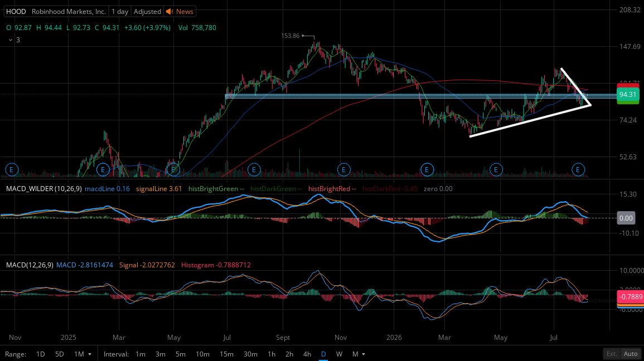Click the earnings marker after July 2026
This screenshot has height=361, width=644.
pyautogui.click(x=578, y=169)
